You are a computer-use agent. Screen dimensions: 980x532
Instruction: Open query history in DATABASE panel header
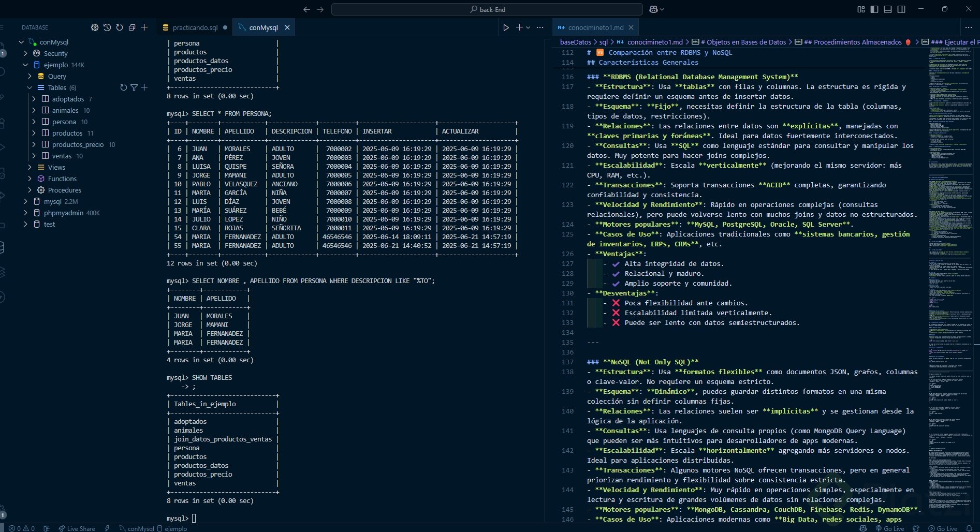(x=107, y=27)
